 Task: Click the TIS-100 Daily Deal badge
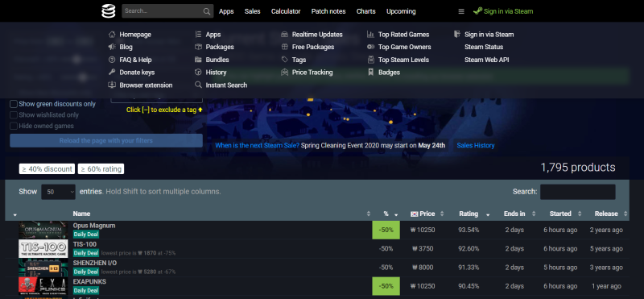coord(86,253)
